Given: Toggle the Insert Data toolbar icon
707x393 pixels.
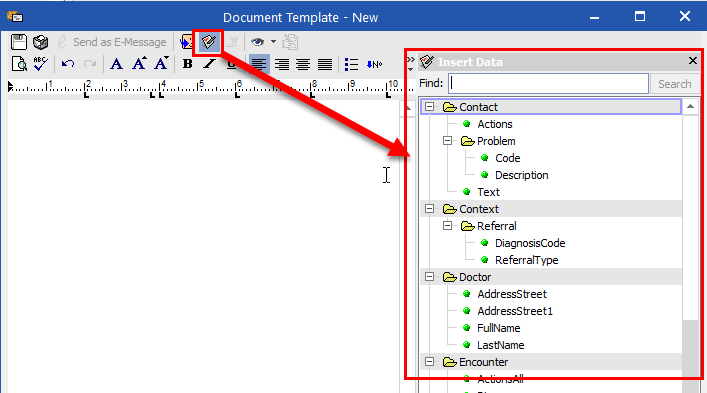Looking at the screenshot, I should pyautogui.click(x=208, y=42).
